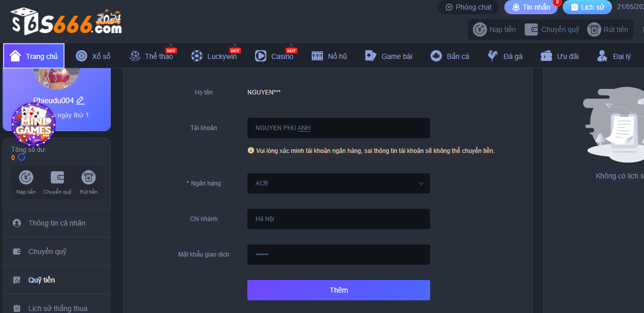Viewport: 644px width, 313px height.
Task: Click inside the Chi nhánh input field
Action: point(338,219)
